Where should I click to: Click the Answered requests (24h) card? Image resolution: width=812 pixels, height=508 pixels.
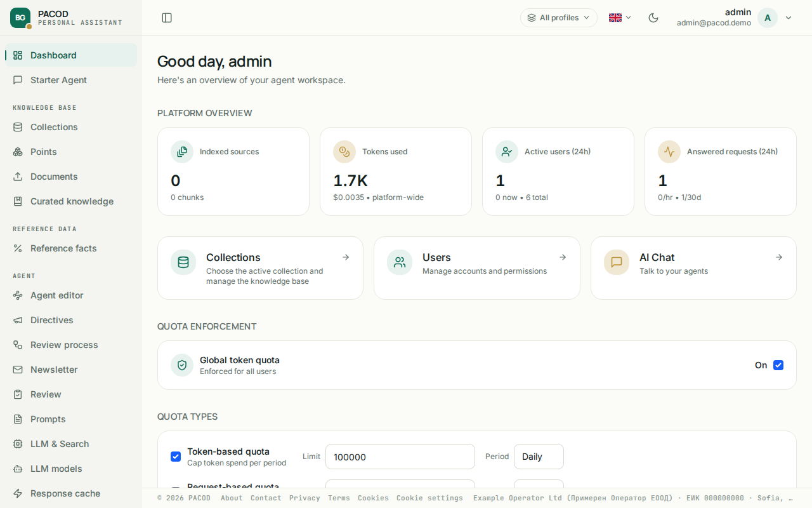(721, 171)
